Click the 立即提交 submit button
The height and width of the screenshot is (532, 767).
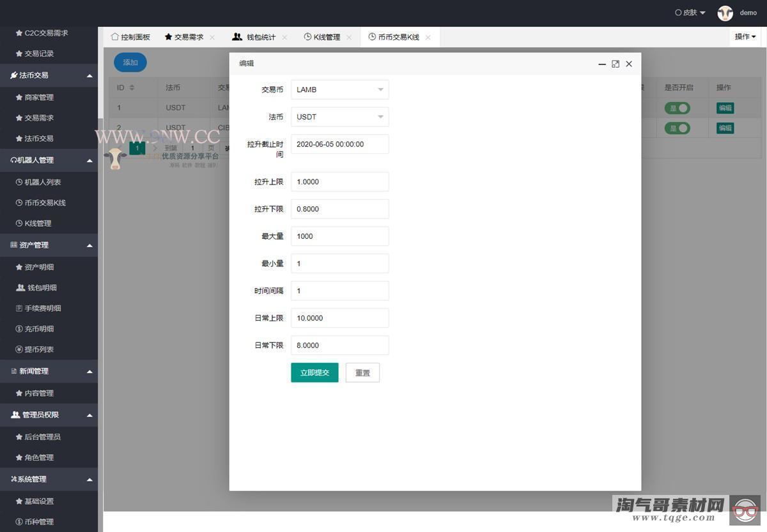pos(314,372)
